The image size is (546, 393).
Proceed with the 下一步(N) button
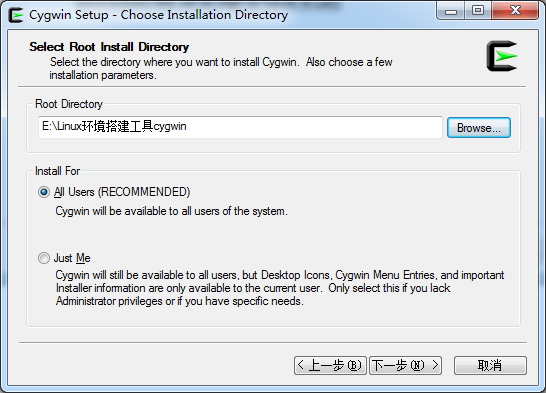point(405,365)
